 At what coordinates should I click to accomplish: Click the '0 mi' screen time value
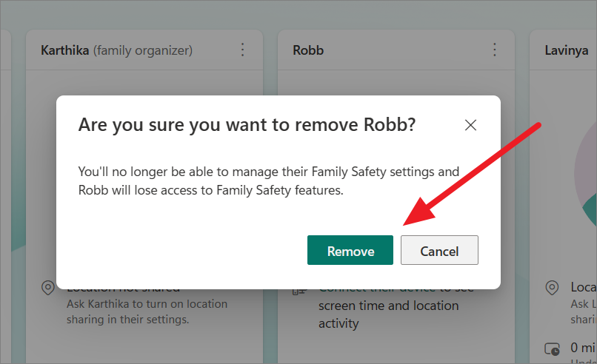(583, 347)
